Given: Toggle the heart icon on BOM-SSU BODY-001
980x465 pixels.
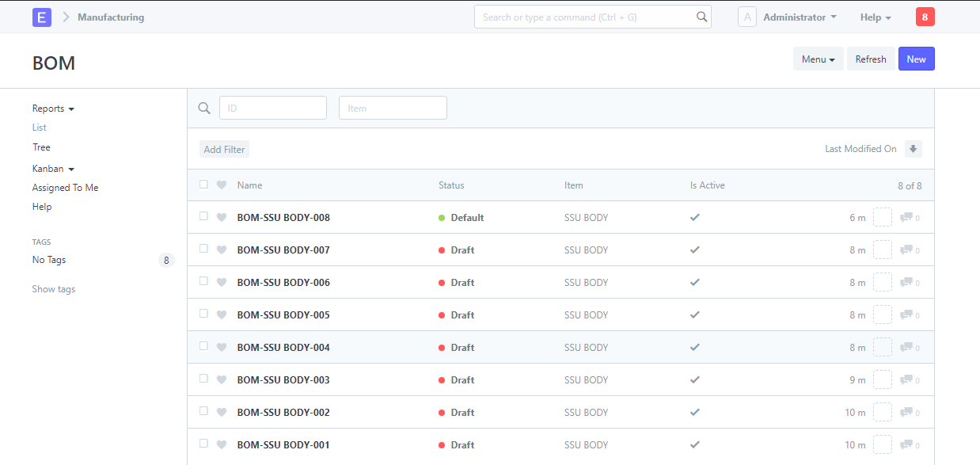Looking at the screenshot, I should (221, 444).
